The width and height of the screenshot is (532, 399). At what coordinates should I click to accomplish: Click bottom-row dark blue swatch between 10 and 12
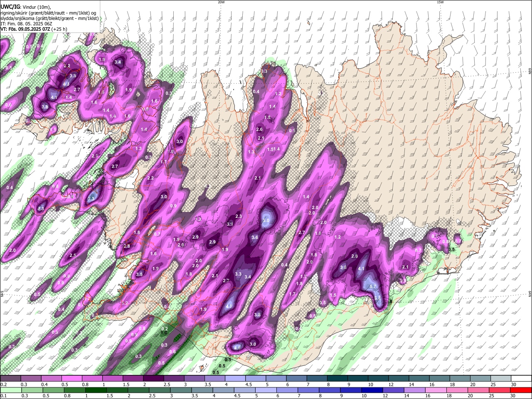point(371,390)
